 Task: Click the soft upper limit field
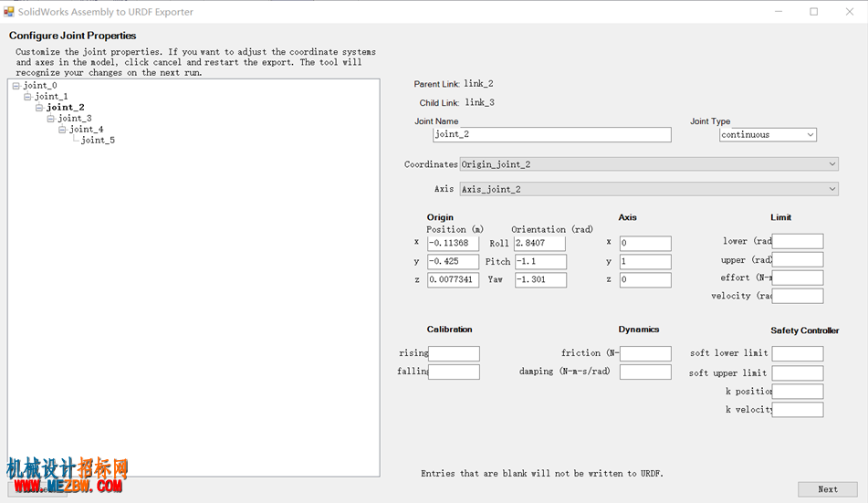coord(798,372)
